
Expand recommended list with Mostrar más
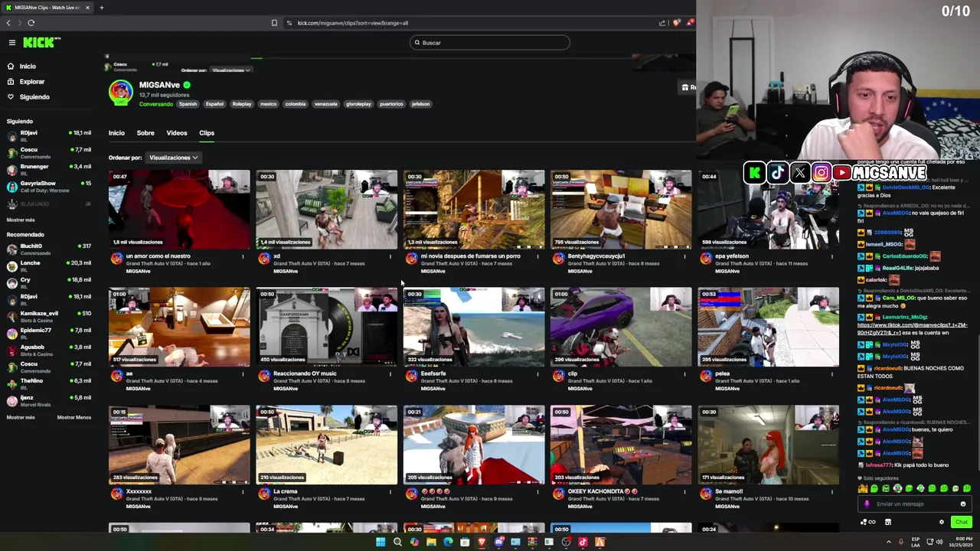(x=21, y=417)
